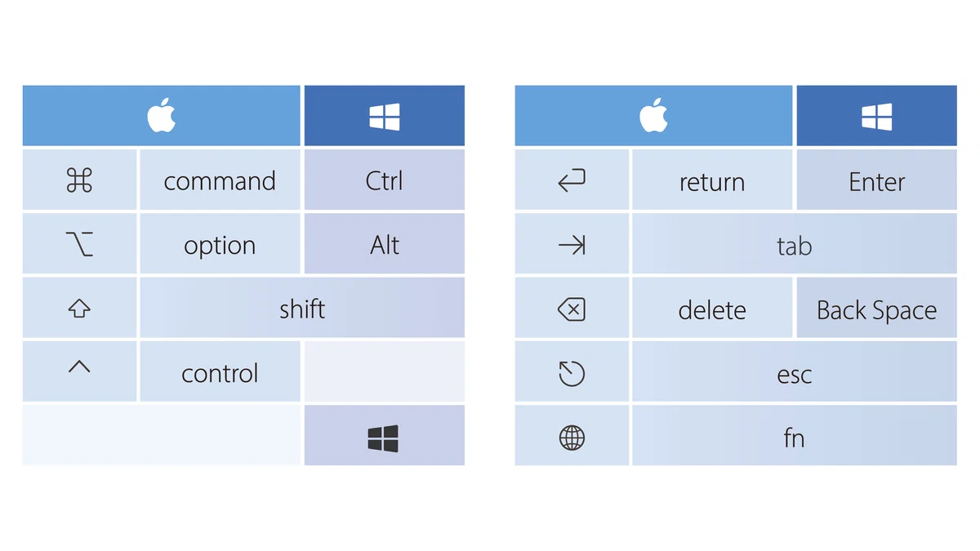The width and height of the screenshot is (980, 551).
Task: Select the Back Space cell
Action: [876, 308]
